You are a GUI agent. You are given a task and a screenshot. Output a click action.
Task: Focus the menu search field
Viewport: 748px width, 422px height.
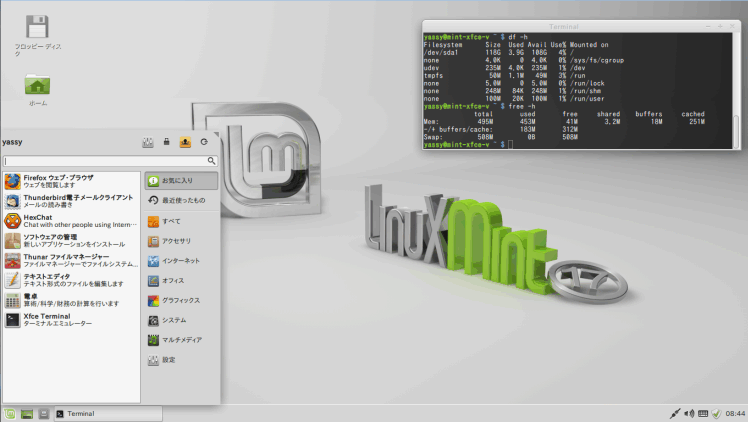pyautogui.click(x=110, y=161)
